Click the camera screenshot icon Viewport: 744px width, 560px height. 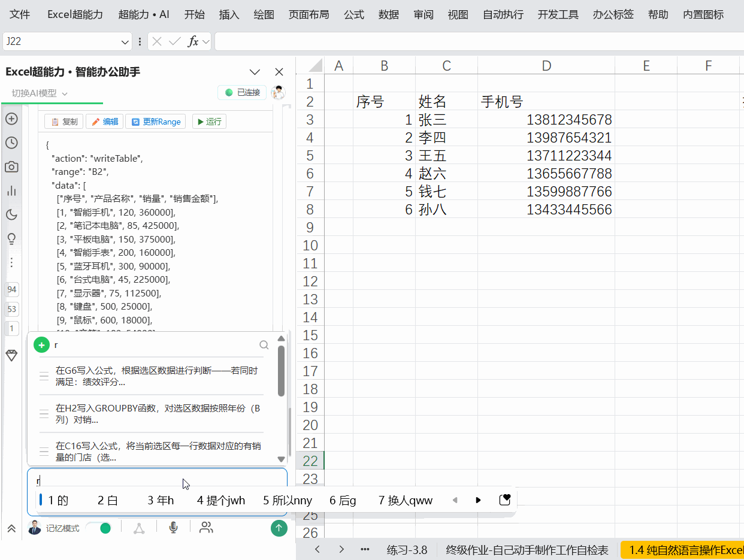click(11, 167)
